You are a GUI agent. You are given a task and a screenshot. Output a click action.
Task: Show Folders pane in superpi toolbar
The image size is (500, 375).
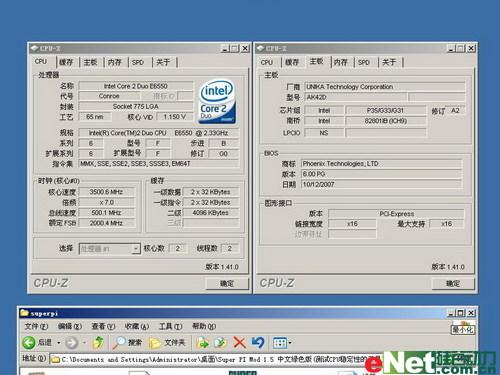coord(167,342)
